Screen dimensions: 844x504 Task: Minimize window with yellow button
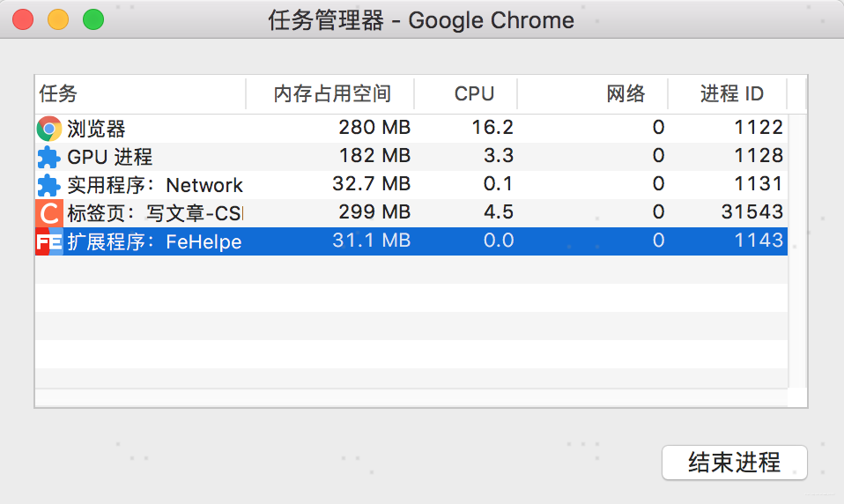pyautogui.click(x=58, y=19)
